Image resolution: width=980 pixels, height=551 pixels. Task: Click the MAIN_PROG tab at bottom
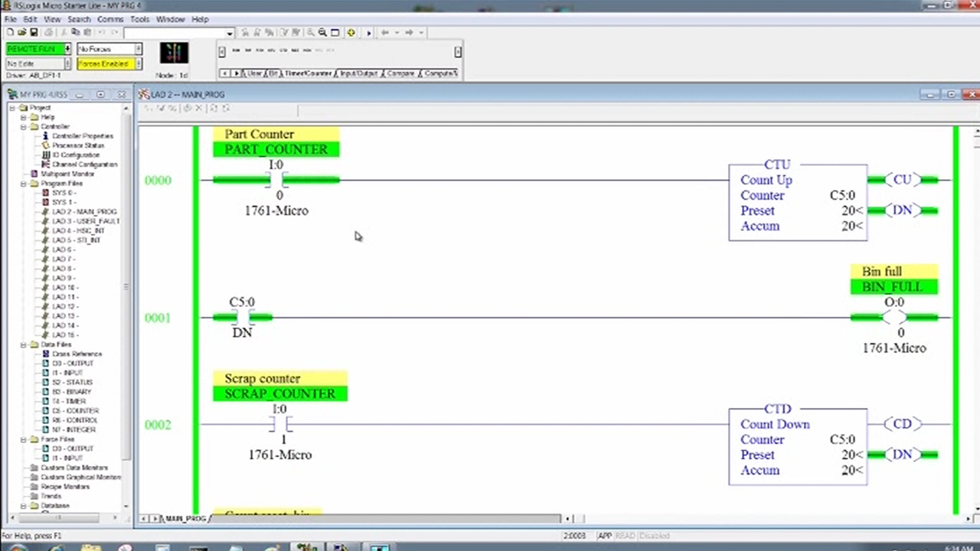(x=185, y=519)
